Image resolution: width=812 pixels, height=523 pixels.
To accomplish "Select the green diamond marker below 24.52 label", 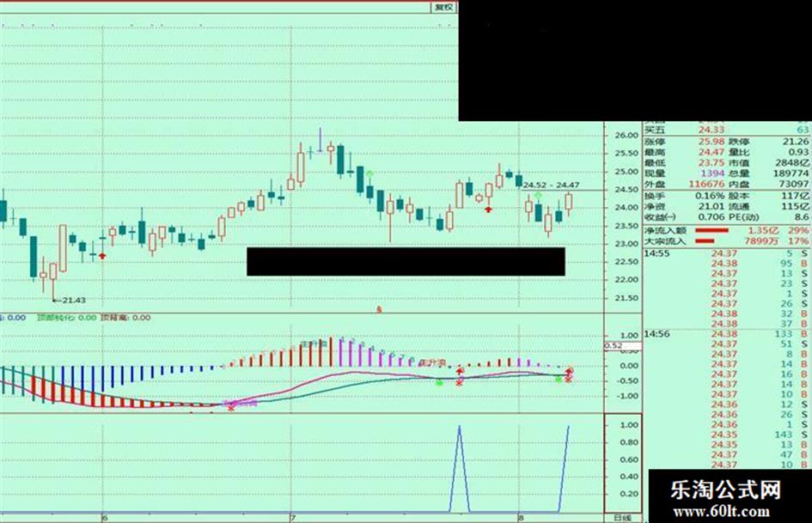I will coord(538,195).
